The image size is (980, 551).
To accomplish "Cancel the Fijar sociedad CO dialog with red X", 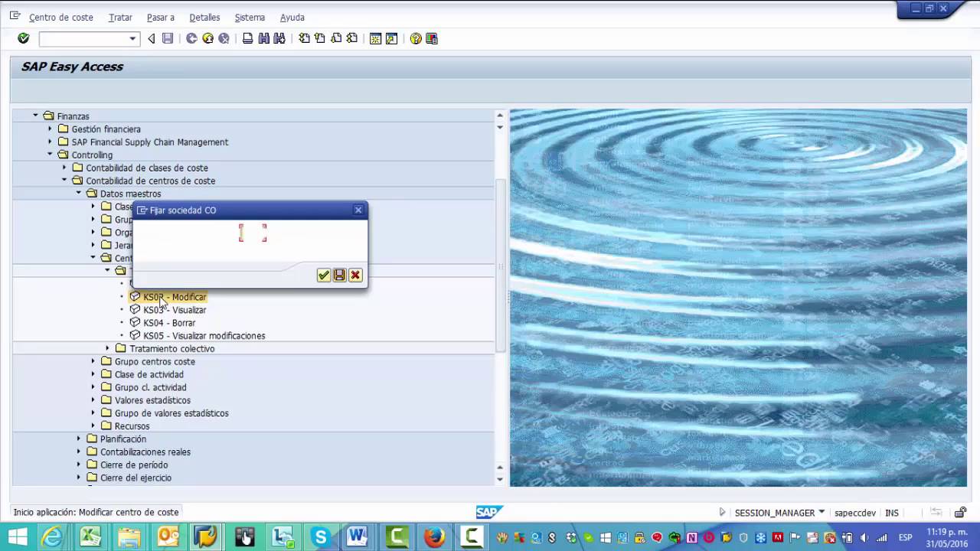I will pyautogui.click(x=355, y=275).
